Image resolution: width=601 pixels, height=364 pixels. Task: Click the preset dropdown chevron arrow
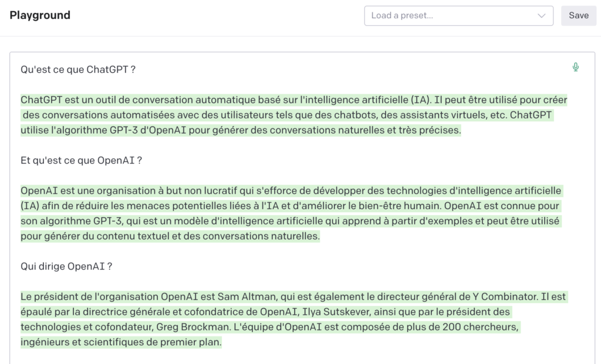pos(541,16)
